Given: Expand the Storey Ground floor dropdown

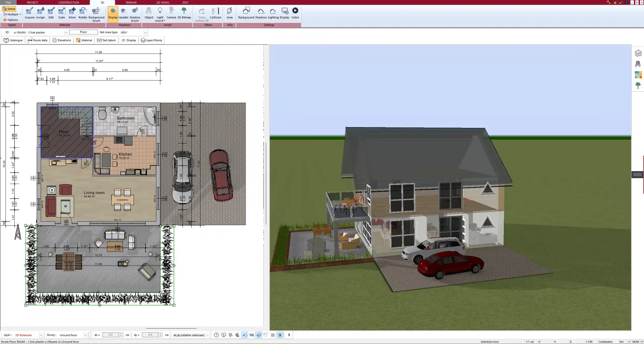Looking at the screenshot, I should point(85,335).
